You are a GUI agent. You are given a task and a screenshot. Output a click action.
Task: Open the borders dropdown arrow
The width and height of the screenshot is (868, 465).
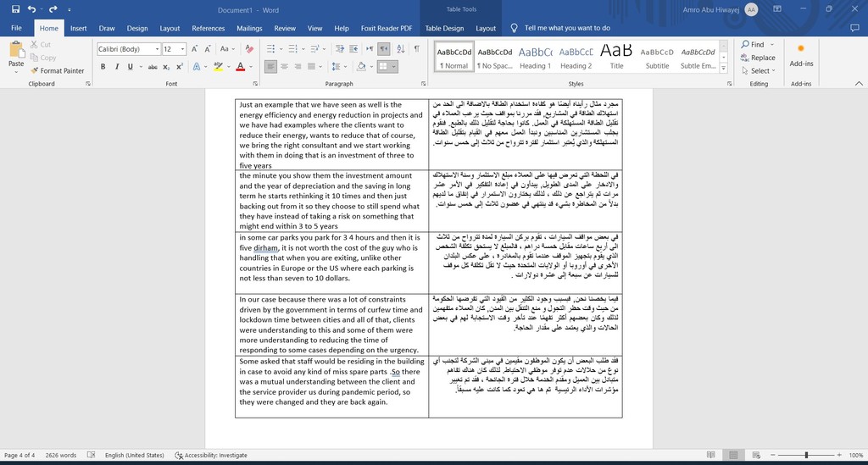click(394, 67)
